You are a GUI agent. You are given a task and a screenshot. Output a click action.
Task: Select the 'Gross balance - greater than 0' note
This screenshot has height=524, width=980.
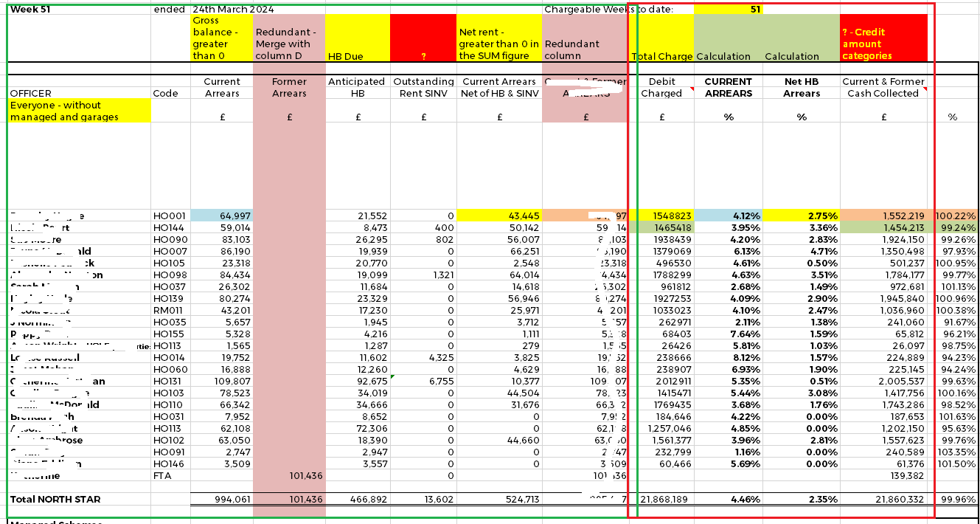[220, 38]
